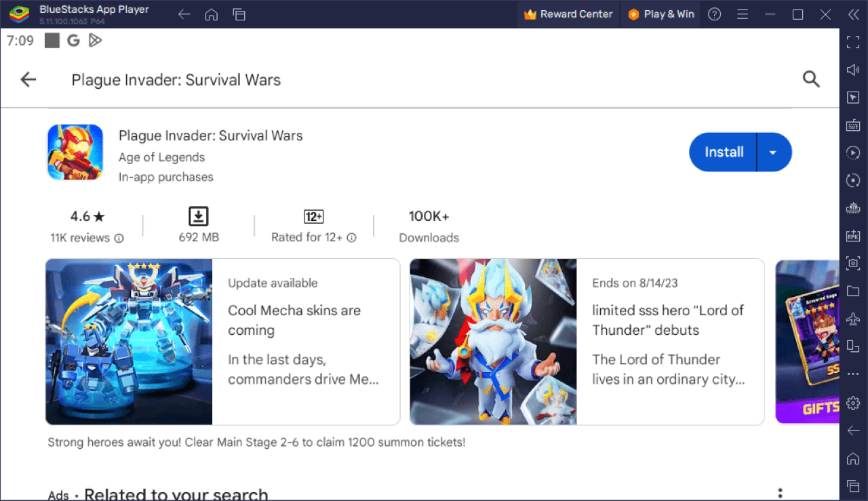Click the In-app purchases label
Screen dimensions: 868x501
(x=166, y=177)
